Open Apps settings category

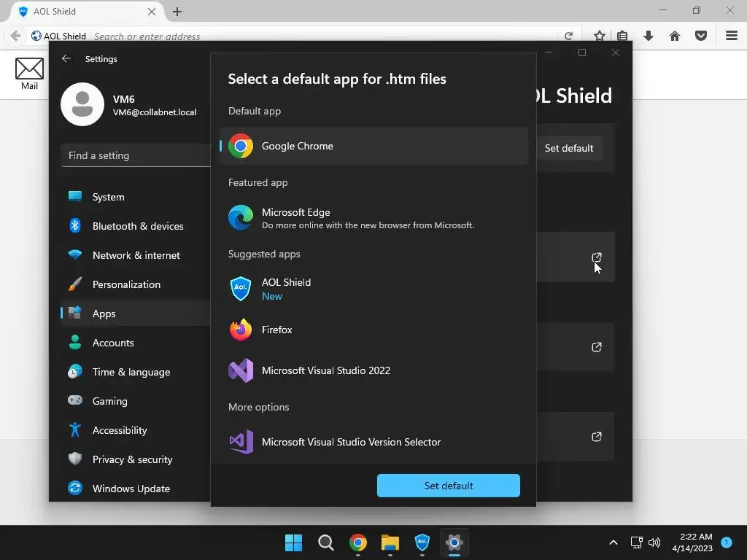pyautogui.click(x=136, y=314)
